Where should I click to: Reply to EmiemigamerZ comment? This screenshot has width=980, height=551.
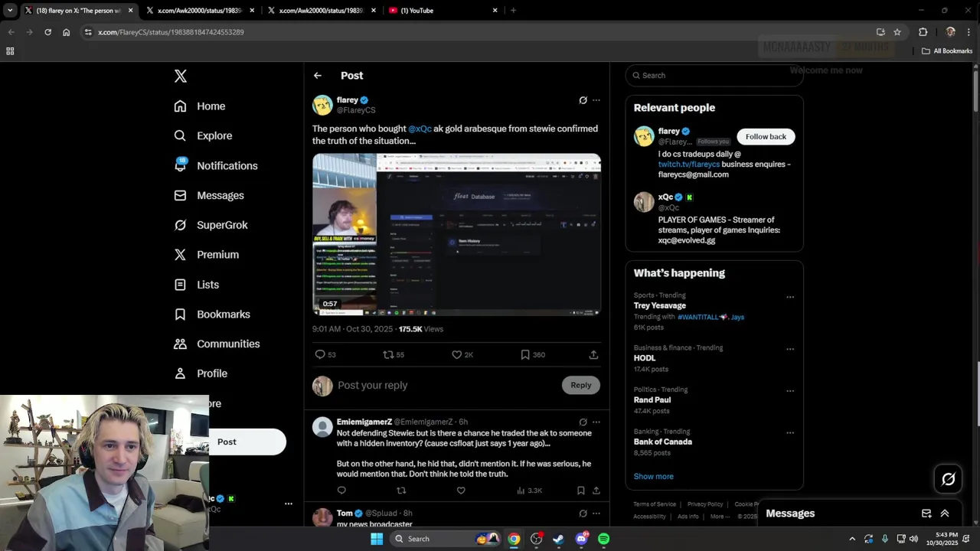click(x=341, y=491)
